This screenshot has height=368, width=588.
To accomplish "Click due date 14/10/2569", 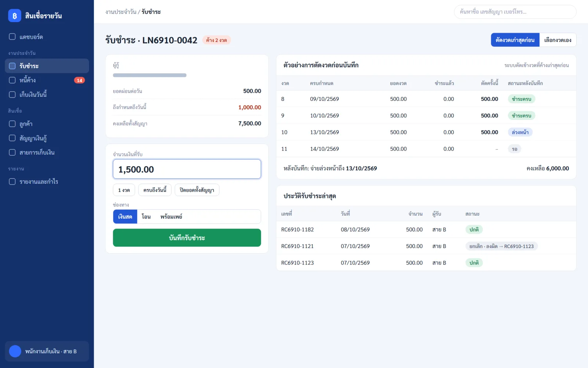I will click(x=325, y=149).
